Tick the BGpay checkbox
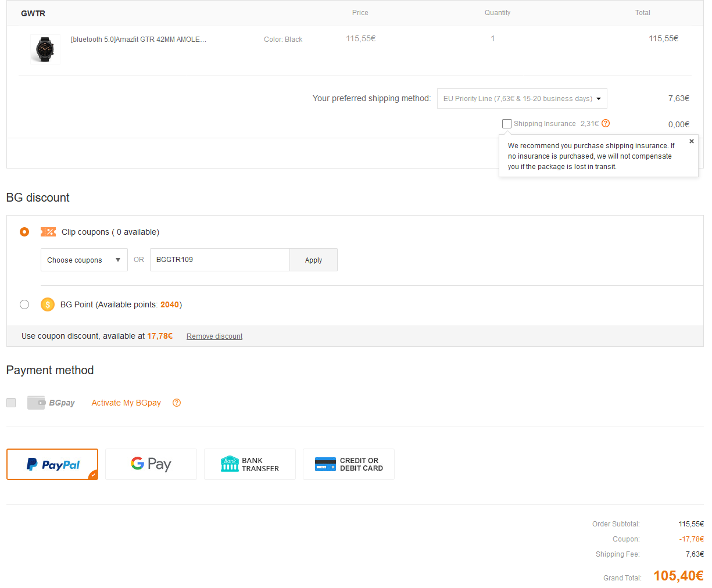 (x=11, y=403)
